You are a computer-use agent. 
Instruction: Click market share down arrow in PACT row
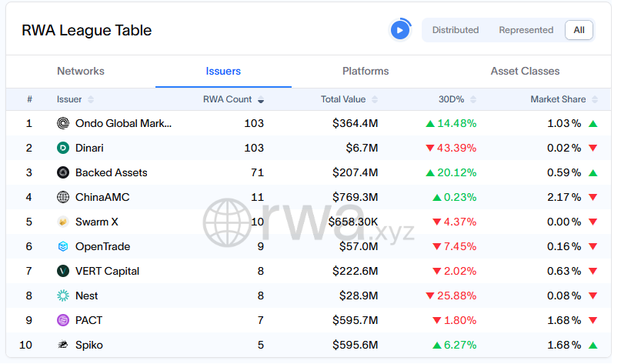pyautogui.click(x=593, y=320)
